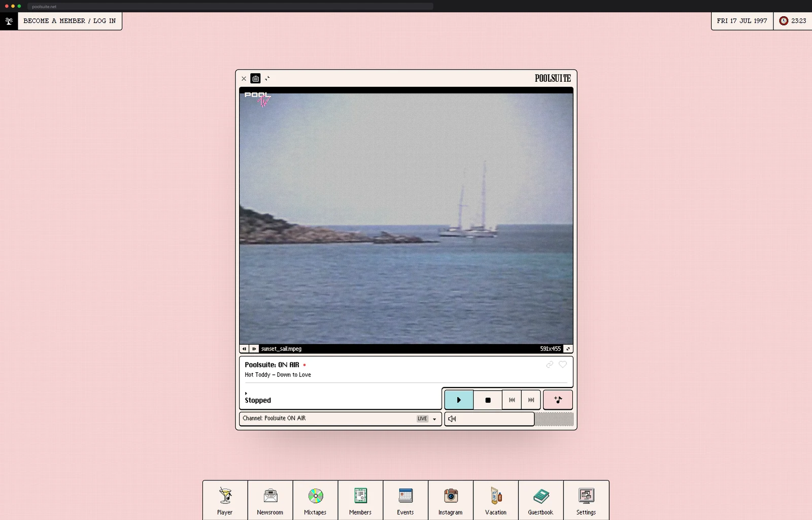Start playback with the play button
The height and width of the screenshot is (520, 812).
[x=459, y=400]
